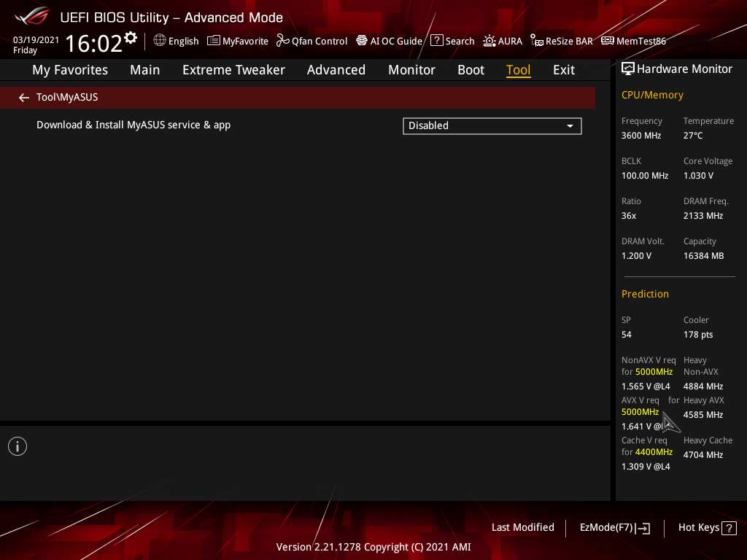Go to the Advanced tab
This screenshot has width=747, height=560.
click(x=336, y=70)
